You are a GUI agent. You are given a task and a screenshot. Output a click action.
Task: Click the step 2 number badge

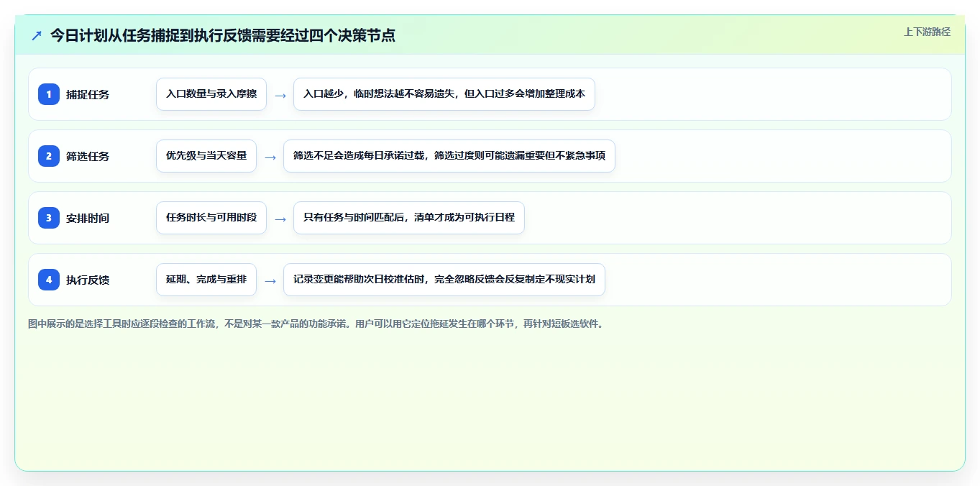[49, 156]
